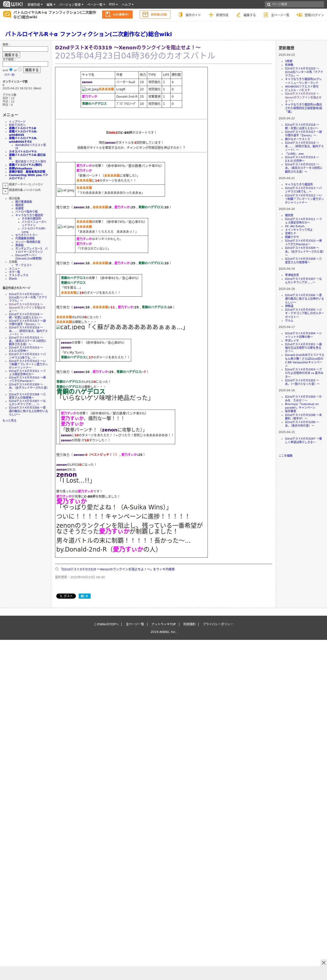
Task: Click the login person icon (登録/ログイン)
Action: (x=299, y=15)
